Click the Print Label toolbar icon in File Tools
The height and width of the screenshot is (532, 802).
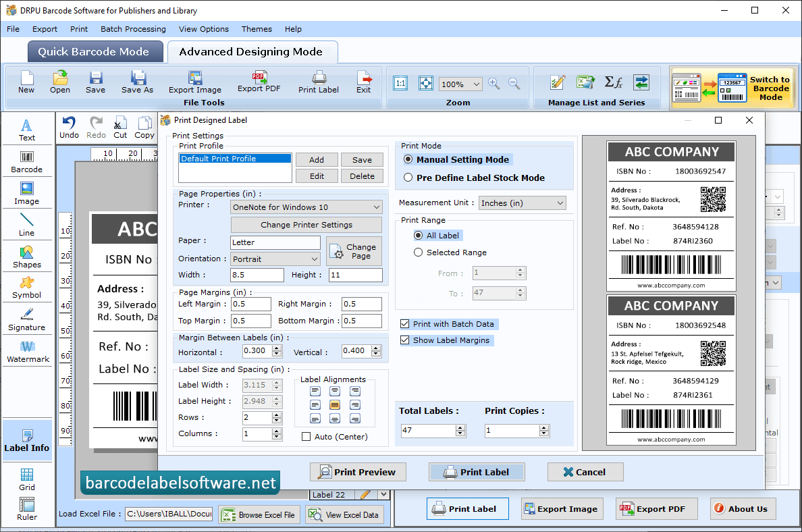[319, 82]
